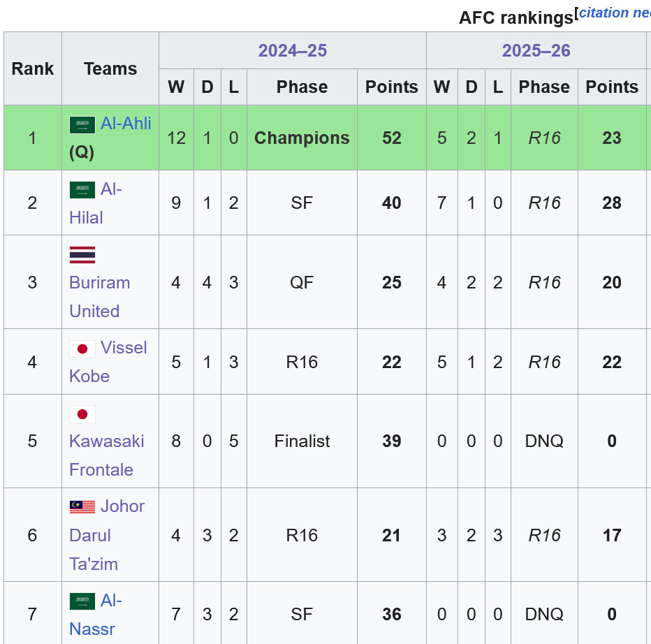
Task: Click the Saudi flag next to Al-Hilal
Action: (x=82, y=190)
